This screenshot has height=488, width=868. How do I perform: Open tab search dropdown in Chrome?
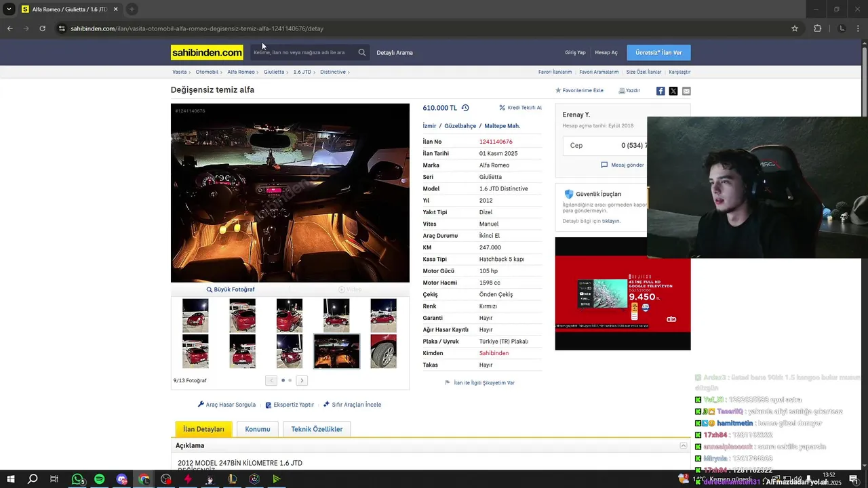pyautogui.click(x=9, y=9)
